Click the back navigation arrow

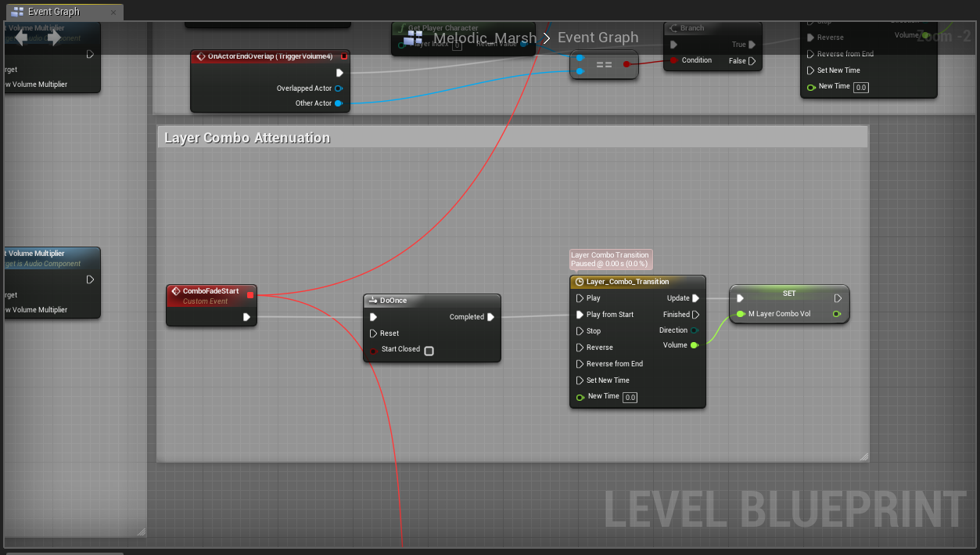21,38
